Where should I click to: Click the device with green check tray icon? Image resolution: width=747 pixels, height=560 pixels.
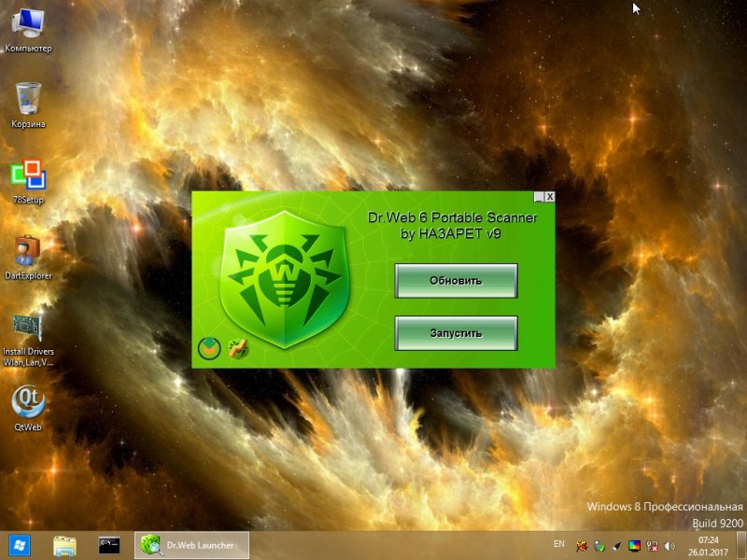[x=599, y=546]
